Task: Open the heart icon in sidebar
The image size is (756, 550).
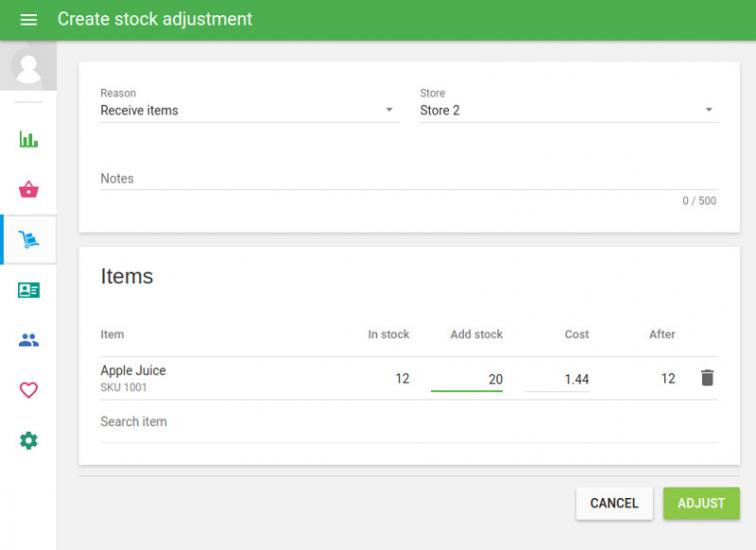Action: [28, 390]
